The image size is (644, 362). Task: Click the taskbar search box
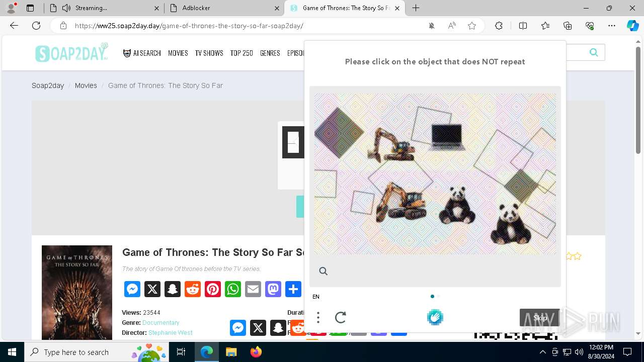[x=97, y=352]
